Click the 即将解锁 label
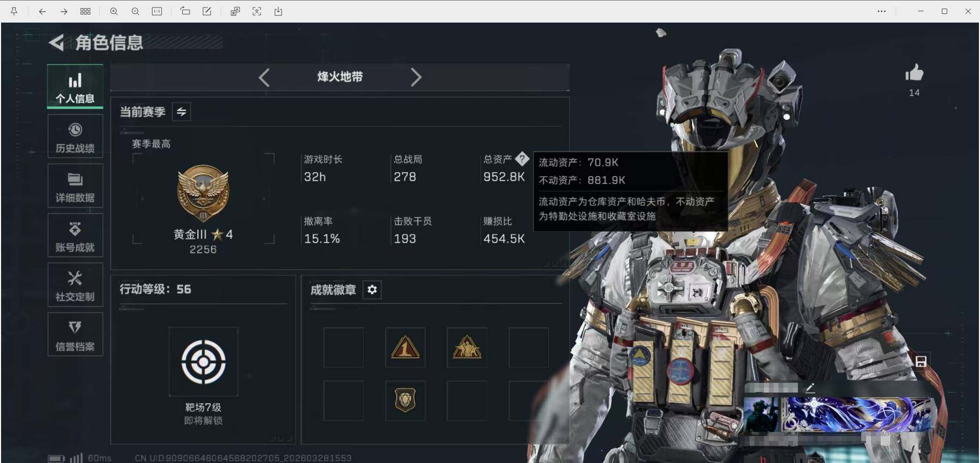The width and height of the screenshot is (980, 463). 203,421
